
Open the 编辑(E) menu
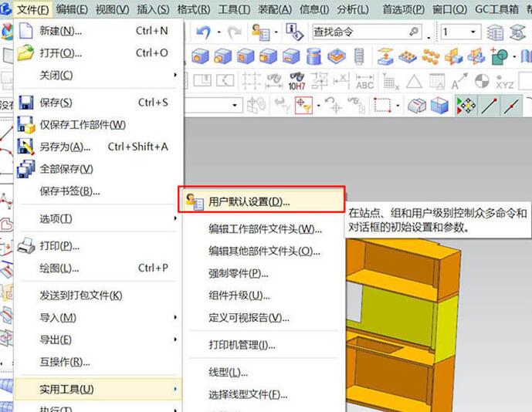[x=71, y=9]
